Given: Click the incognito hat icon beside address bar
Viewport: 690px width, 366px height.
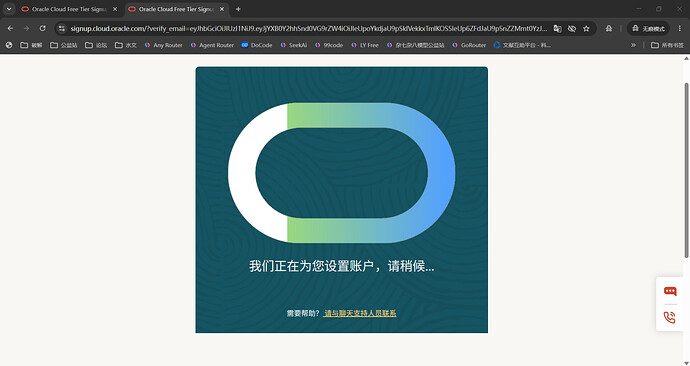Looking at the screenshot, I should click(x=609, y=29).
